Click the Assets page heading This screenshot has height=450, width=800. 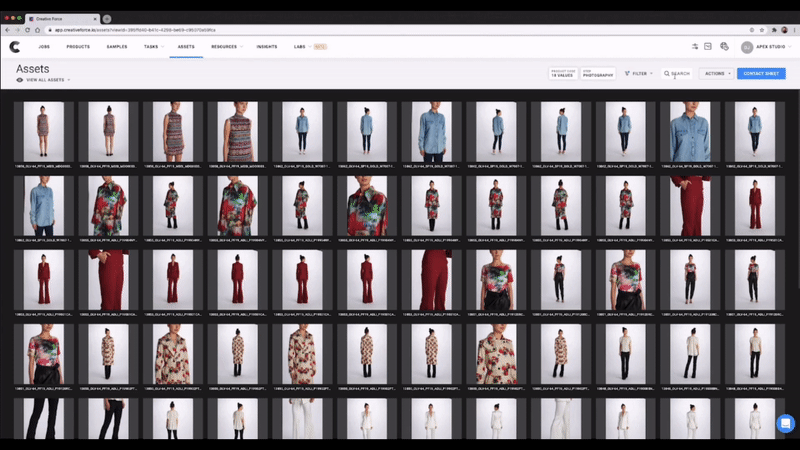click(33, 69)
